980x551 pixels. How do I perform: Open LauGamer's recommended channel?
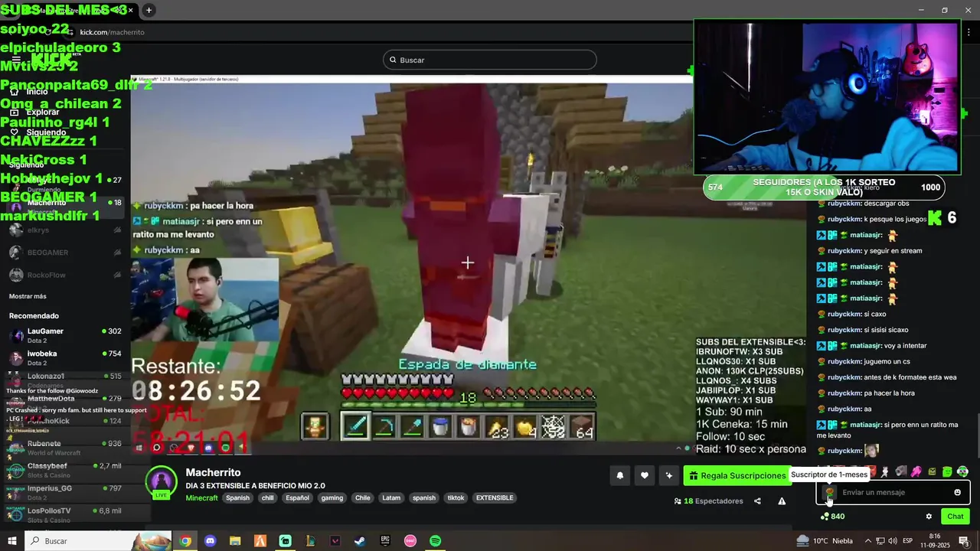(x=65, y=335)
